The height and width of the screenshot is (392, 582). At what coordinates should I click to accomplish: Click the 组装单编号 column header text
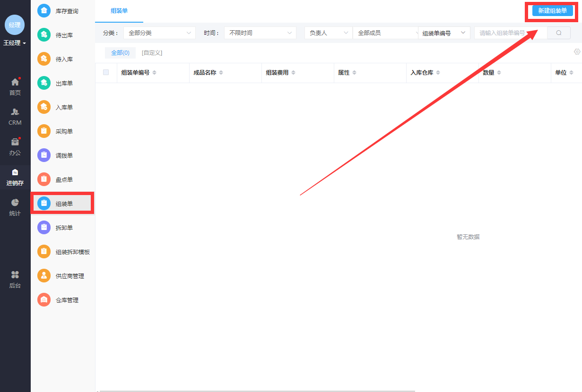[x=135, y=73]
